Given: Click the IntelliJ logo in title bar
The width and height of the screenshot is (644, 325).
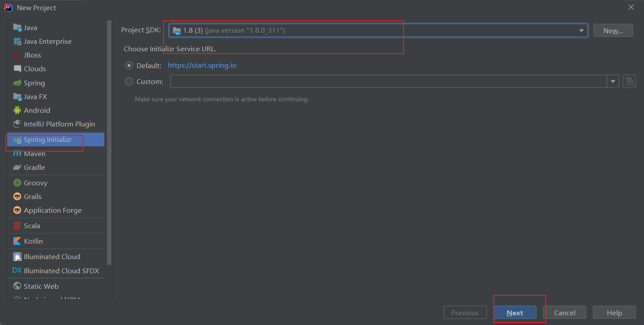Looking at the screenshot, I should 8,8.
